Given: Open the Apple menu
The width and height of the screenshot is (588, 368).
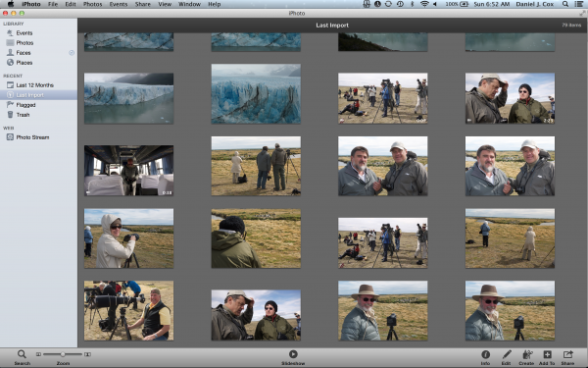Looking at the screenshot, I should click(x=11, y=4).
